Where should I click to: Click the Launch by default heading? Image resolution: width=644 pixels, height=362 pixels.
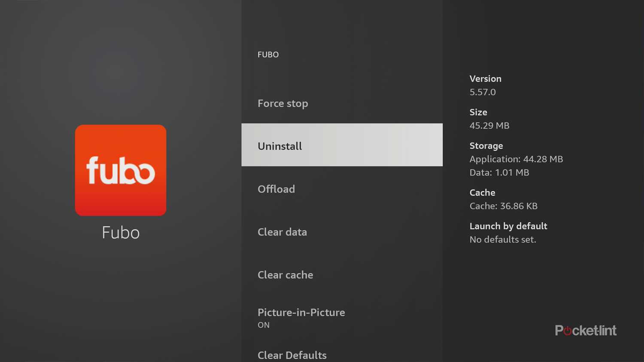[508, 226]
